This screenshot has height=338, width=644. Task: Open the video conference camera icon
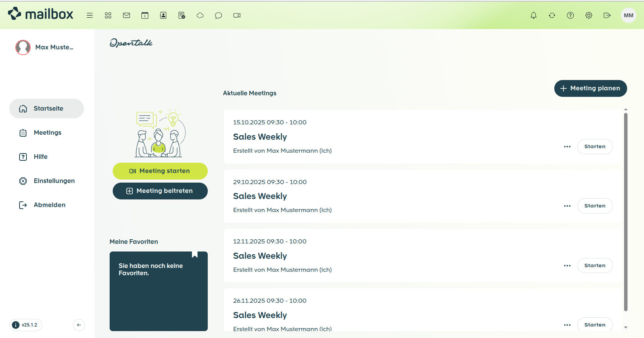(237, 15)
